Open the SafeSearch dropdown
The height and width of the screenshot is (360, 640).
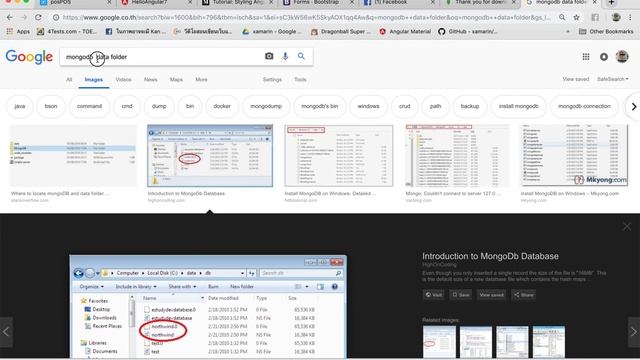click(x=613, y=79)
